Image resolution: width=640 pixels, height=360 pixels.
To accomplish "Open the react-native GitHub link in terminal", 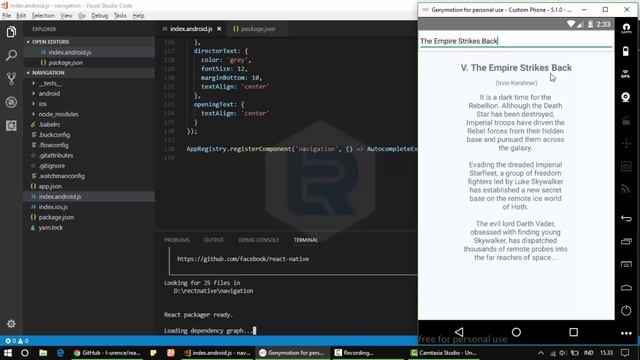I will click(243, 259).
